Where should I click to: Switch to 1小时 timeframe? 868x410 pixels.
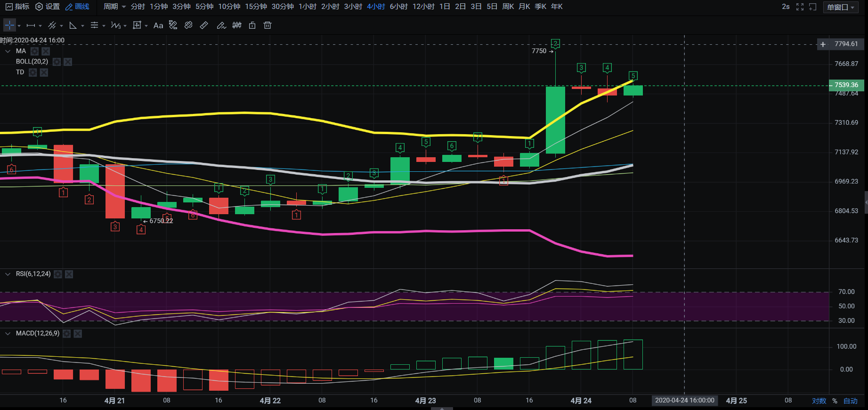308,7
